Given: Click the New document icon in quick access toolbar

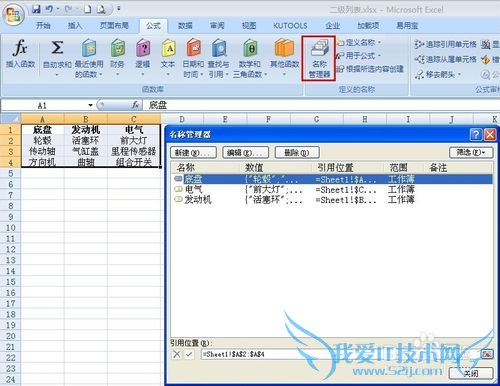Looking at the screenshot, I should [88, 9].
